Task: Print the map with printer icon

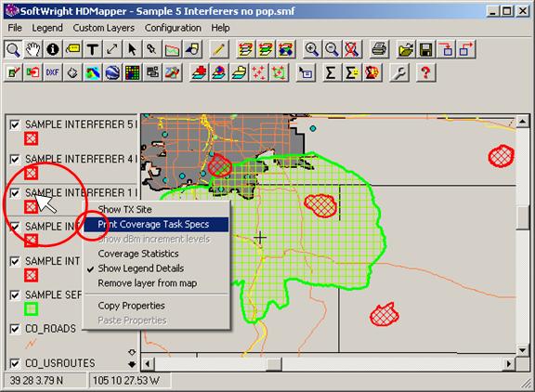Action: coord(379,49)
